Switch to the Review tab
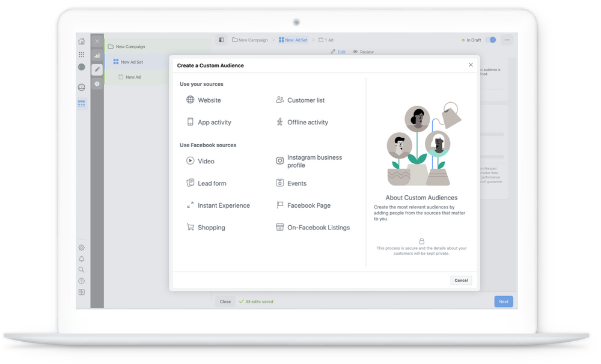 click(x=364, y=52)
